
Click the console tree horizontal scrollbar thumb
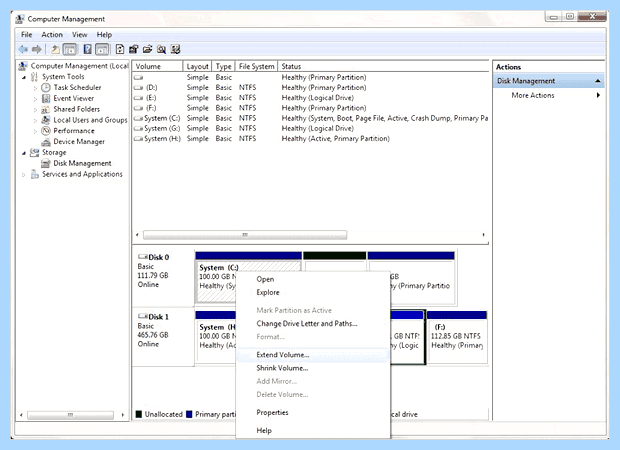click(70, 415)
